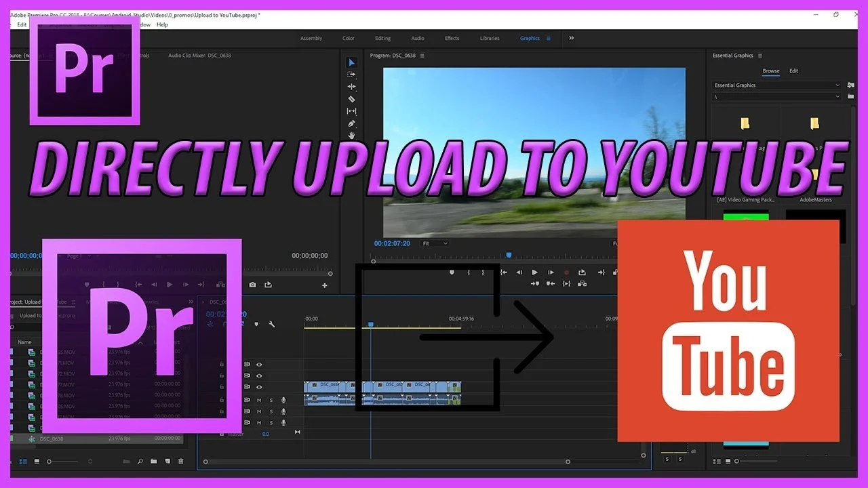Click Mark Out in the Program monitor
This screenshot has height=488, width=868.
pyautogui.click(x=483, y=272)
